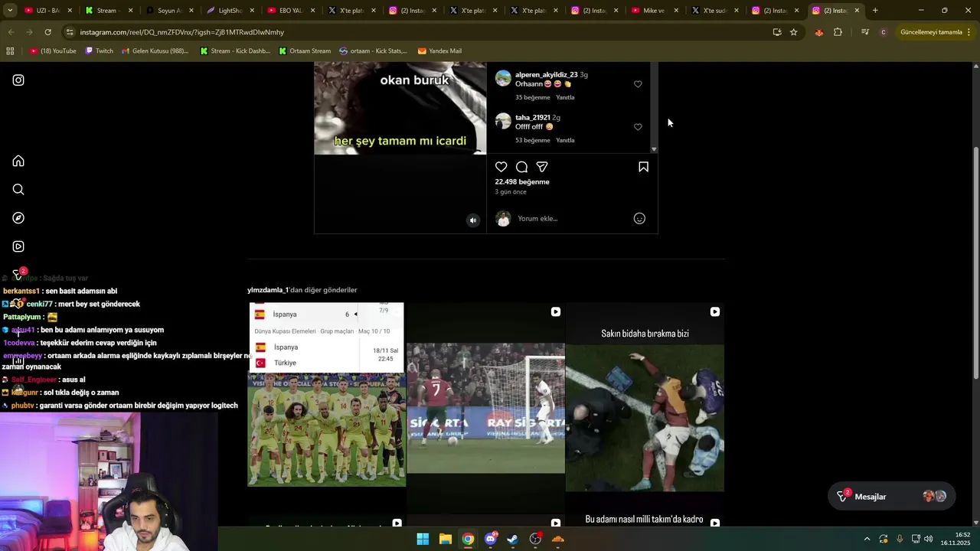Switch to the 'X'te suda' tab

[x=716, y=11]
